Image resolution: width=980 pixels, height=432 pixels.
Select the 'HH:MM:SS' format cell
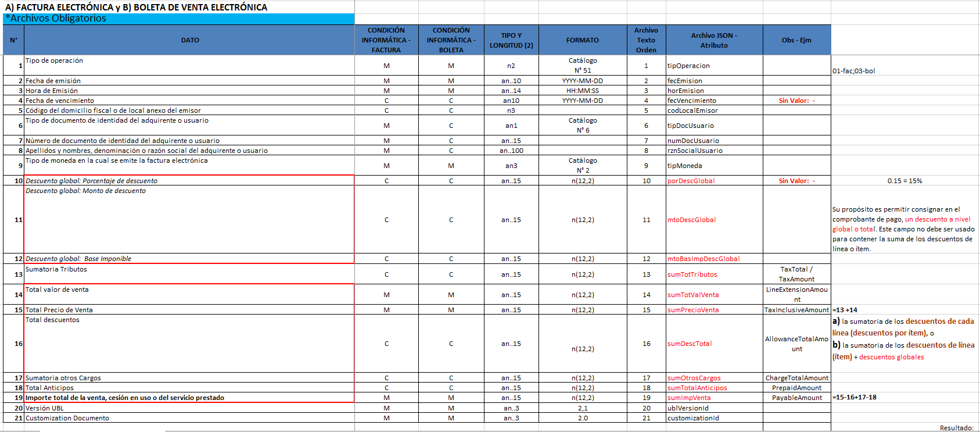(x=583, y=91)
